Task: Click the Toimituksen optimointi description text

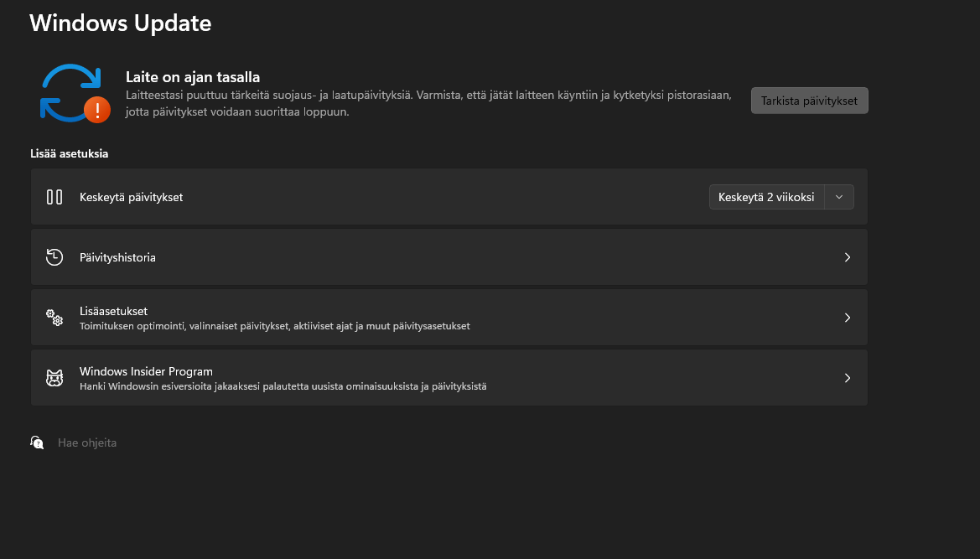Action: 274,326
